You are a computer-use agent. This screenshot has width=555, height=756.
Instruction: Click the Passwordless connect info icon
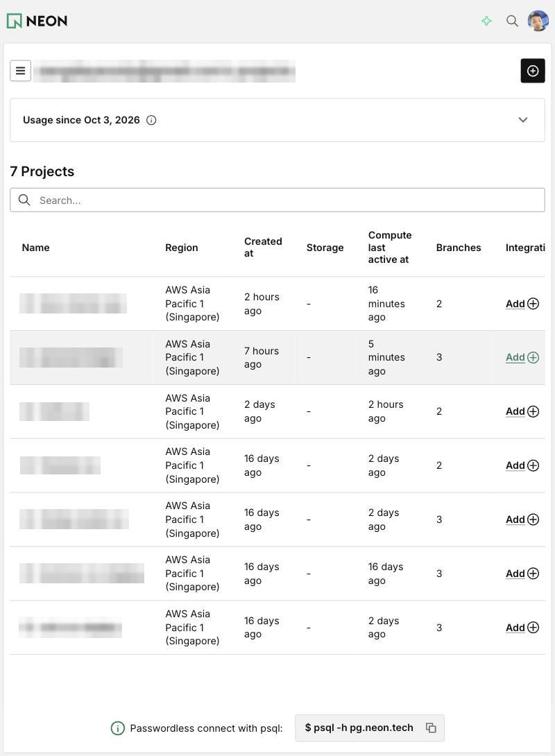click(118, 728)
